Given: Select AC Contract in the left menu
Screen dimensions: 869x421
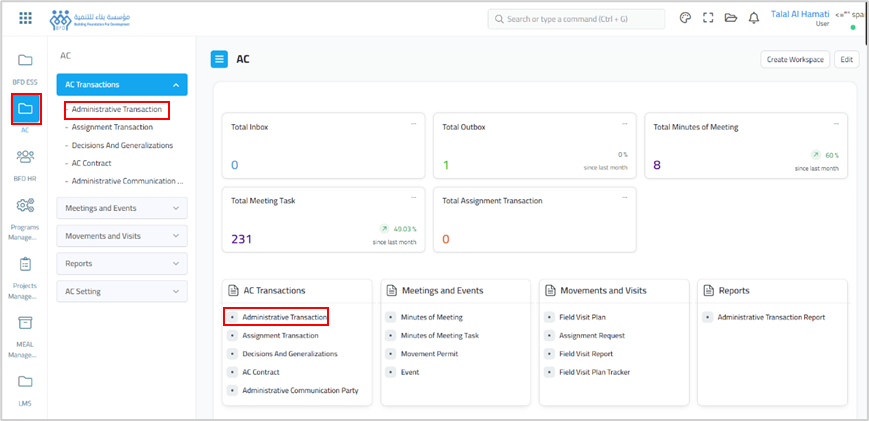Looking at the screenshot, I should coord(91,163).
